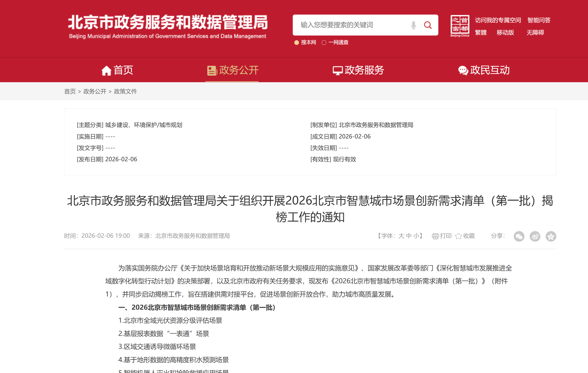Screen dimensions: 588x373
Task: Switch to 繁體 traditional Chinese
Action: pos(480,33)
